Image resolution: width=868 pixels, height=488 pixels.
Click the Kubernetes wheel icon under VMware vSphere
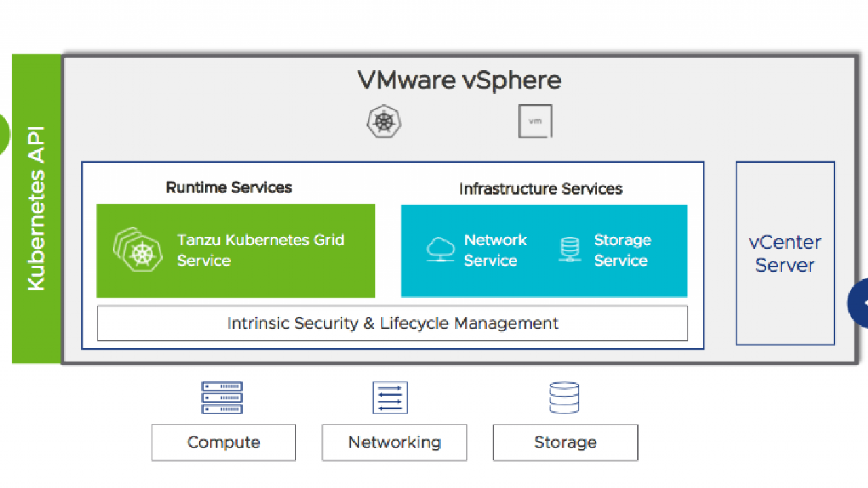[383, 122]
